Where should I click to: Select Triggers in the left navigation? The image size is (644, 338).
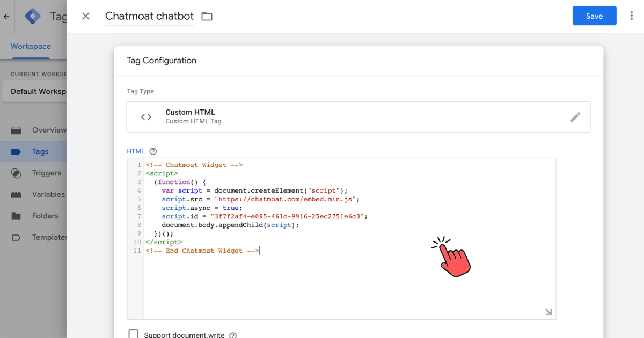pos(46,173)
